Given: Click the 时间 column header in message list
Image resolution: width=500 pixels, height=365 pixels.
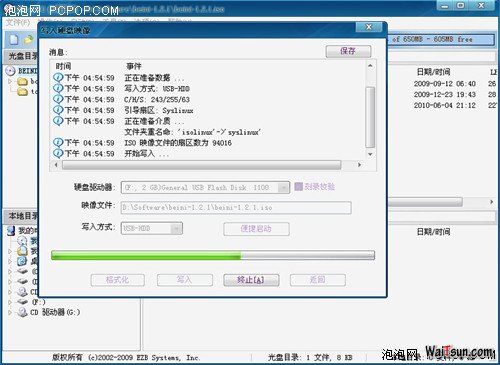Looking at the screenshot, I should [64, 66].
